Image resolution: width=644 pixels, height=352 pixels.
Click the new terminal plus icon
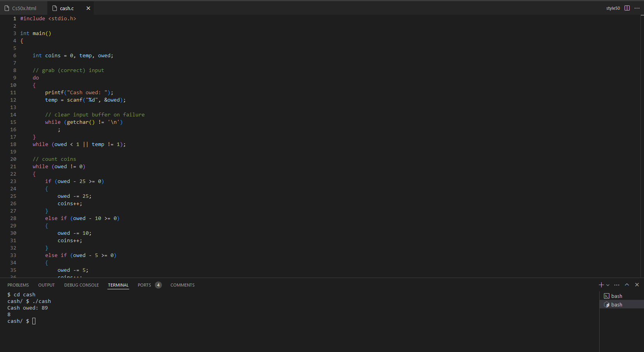pyautogui.click(x=601, y=285)
